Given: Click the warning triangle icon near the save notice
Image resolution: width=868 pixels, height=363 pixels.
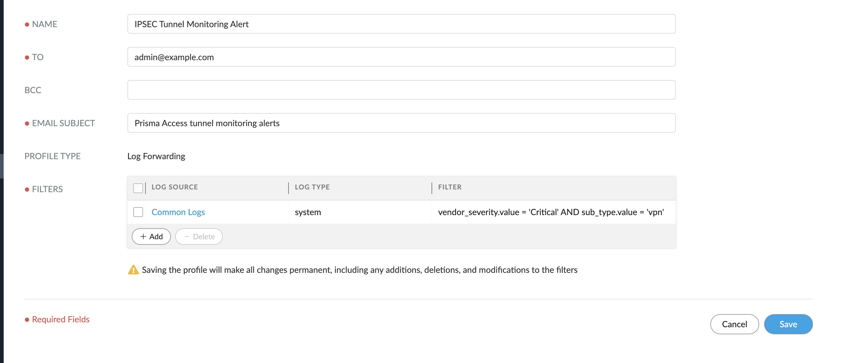Looking at the screenshot, I should tap(134, 269).
